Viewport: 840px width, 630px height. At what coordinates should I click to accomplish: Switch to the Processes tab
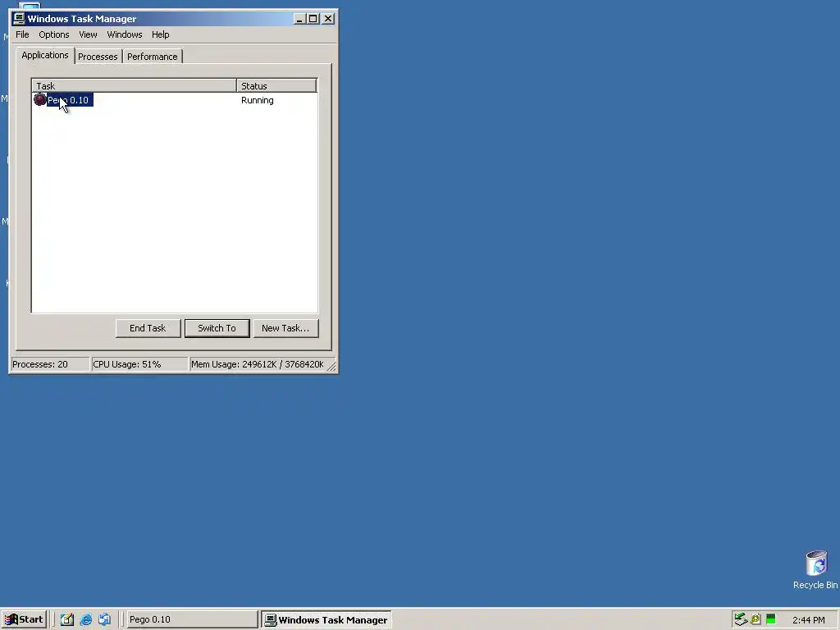[98, 57]
